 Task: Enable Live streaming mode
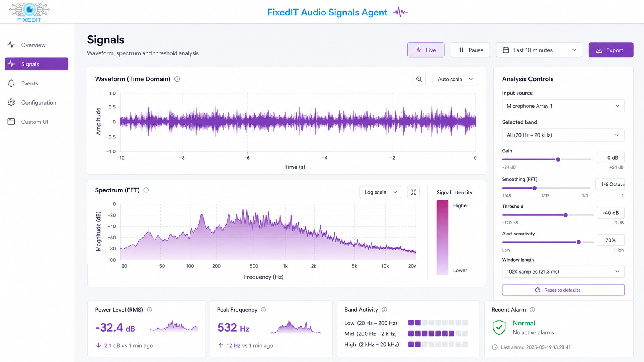click(426, 50)
